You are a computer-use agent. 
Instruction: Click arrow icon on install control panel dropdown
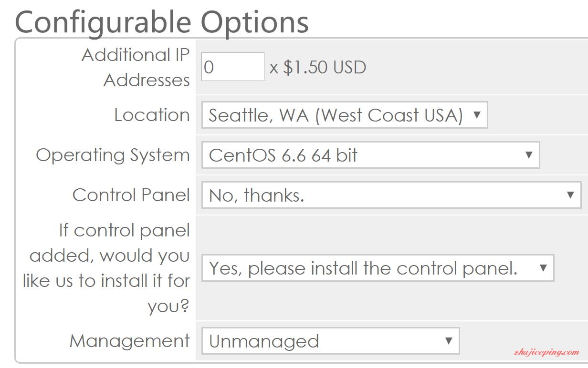pos(543,268)
